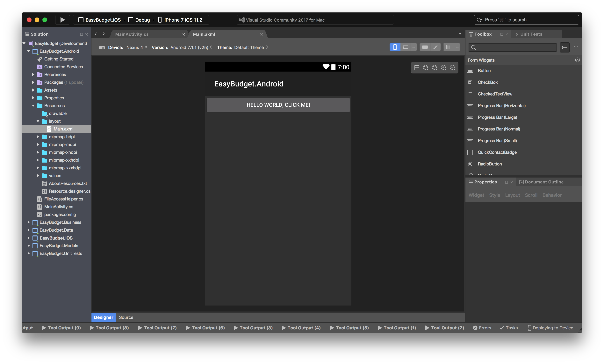Open the grid more-options ellipsis
The width and height of the screenshot is (604, 364).
(457, 47)
